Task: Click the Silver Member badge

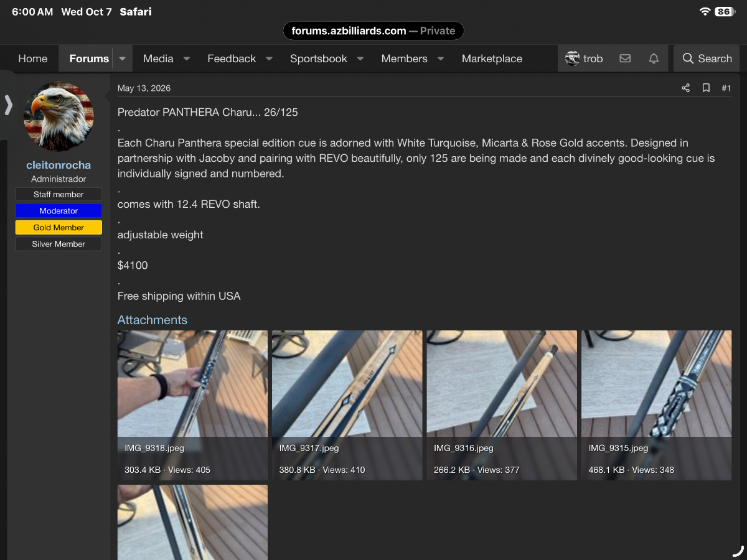Action: [59, 245]
